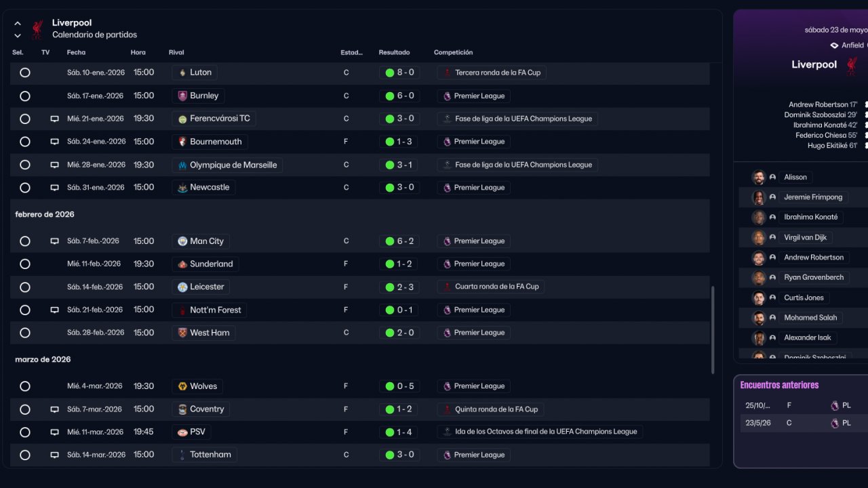Click the Anfield stadium icon
Screen dimensions: 868x488
(834, 45)
